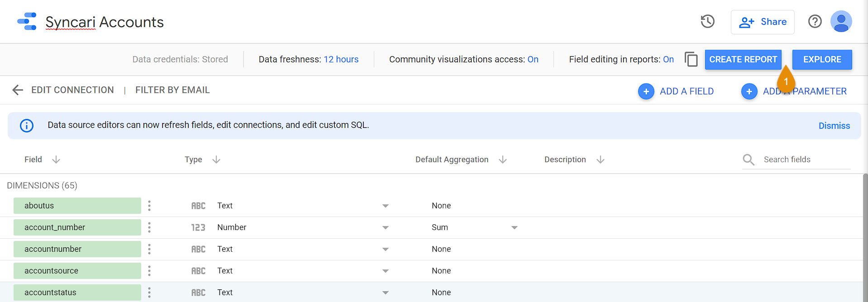Expand type dropdown for account_number
The image size is (868, 302).
(x=385, y=227)
